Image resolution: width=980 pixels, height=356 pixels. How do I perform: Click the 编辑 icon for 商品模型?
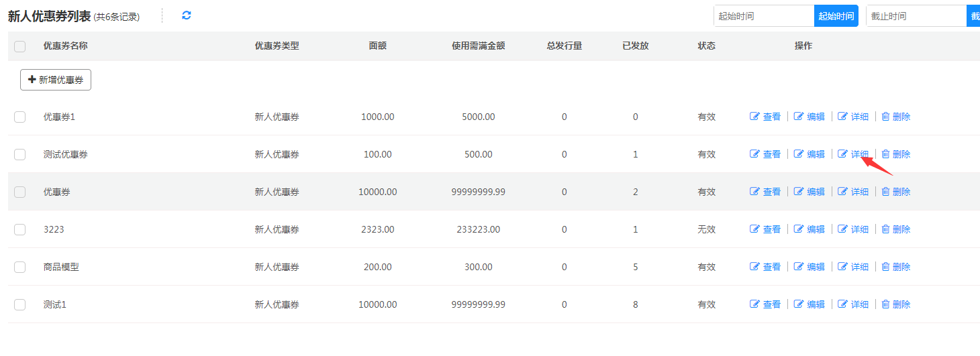(799, 267)
